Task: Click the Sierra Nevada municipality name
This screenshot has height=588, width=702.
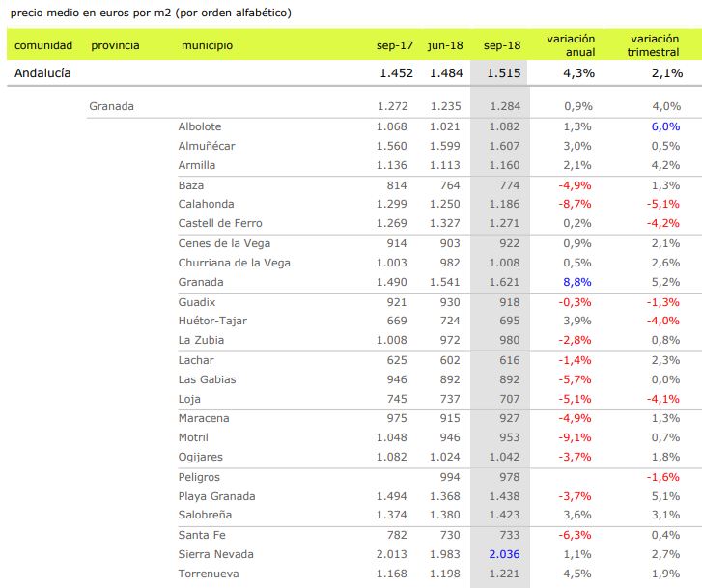Action: (x=213, y=554)
